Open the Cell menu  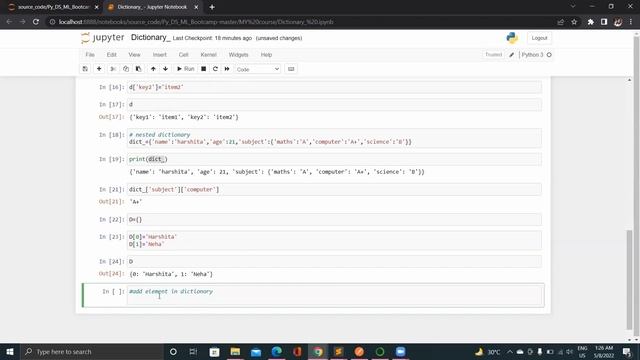183,55
